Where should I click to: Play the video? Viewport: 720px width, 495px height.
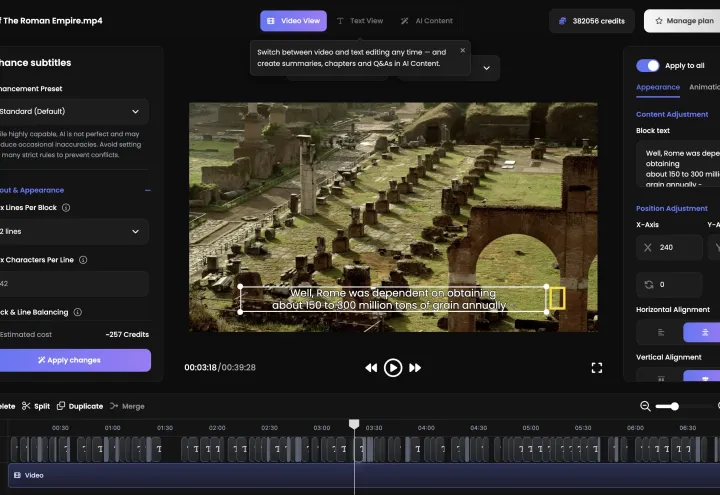click(393, 368)
